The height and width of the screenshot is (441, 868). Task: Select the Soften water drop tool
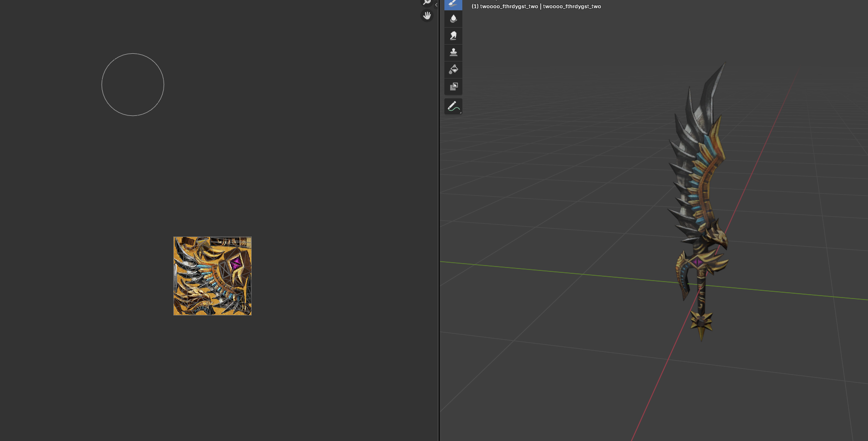click(453, 19)
